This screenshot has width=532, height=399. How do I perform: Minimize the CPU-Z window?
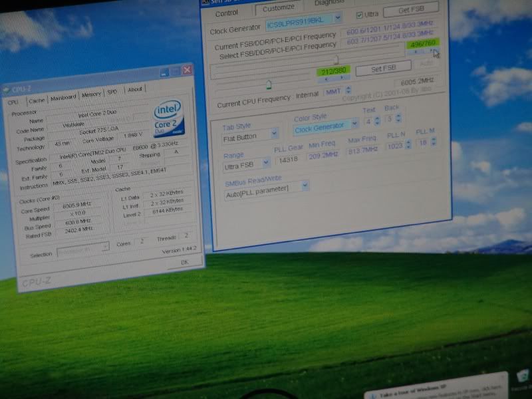coord(164,72)
